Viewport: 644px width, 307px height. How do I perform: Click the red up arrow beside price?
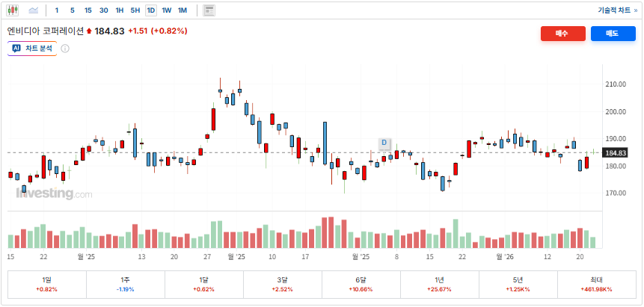pyautogui.click(x=89, y=31)
